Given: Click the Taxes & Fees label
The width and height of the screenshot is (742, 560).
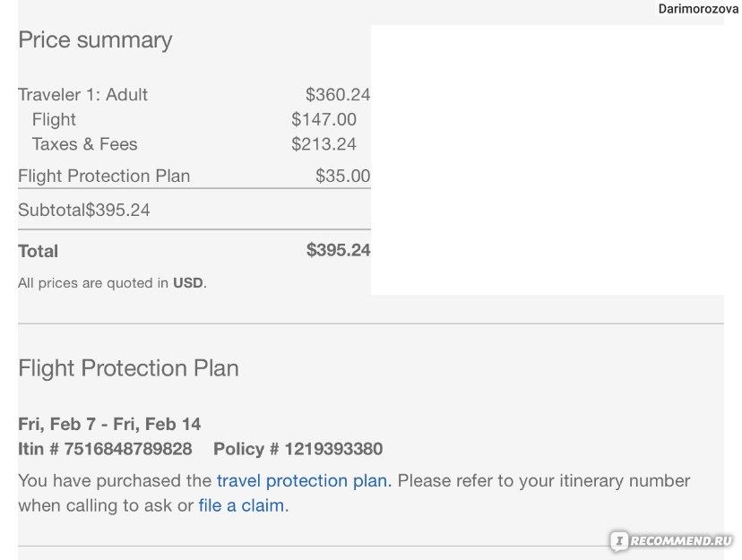Looking at the screenshot, I should pos(85,144).
